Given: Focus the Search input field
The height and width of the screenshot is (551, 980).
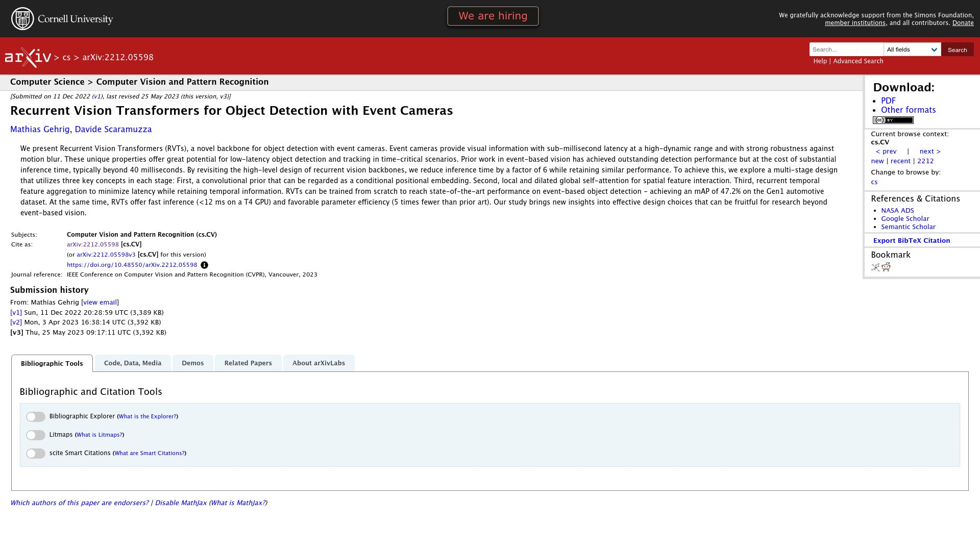Looking at the screenshot, I should pos(846,49).
